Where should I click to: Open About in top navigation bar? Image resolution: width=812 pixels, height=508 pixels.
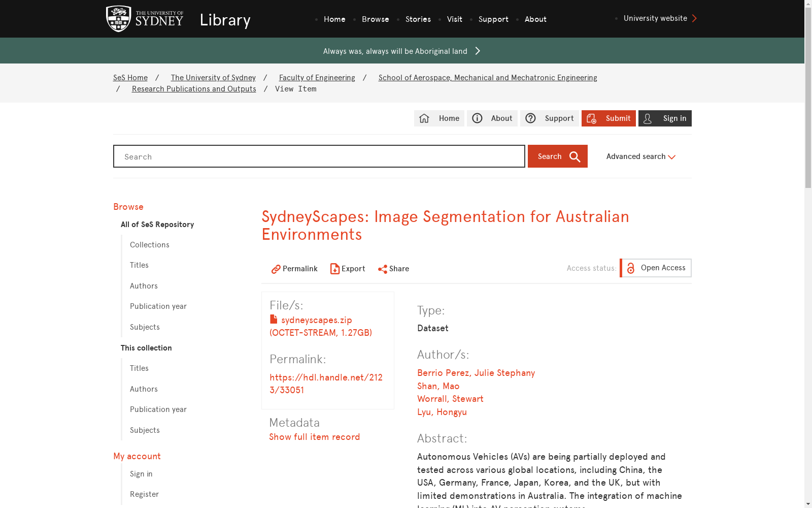[x=535, y=19]
